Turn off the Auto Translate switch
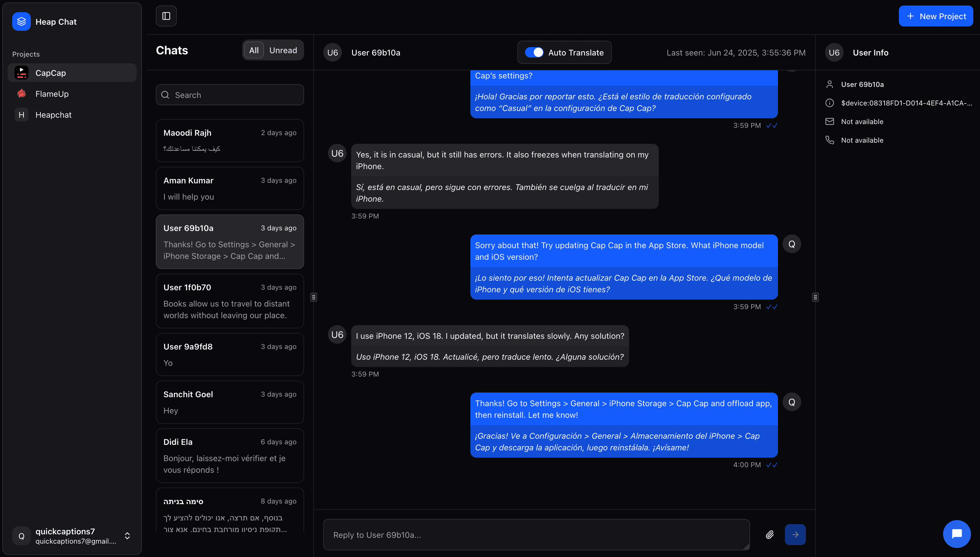Screen dimensions: 980x557 534,52
